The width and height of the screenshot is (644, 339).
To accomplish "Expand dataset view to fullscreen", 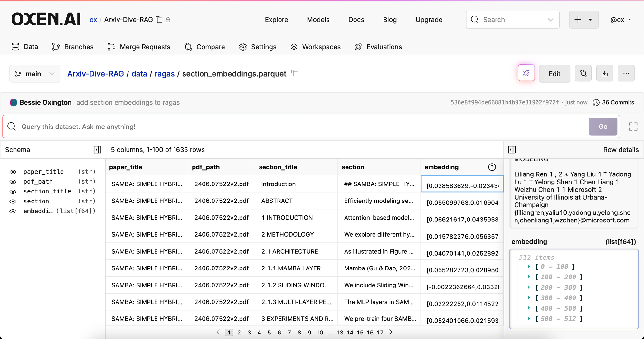I will pyautogui.click(x=633, y=127).
